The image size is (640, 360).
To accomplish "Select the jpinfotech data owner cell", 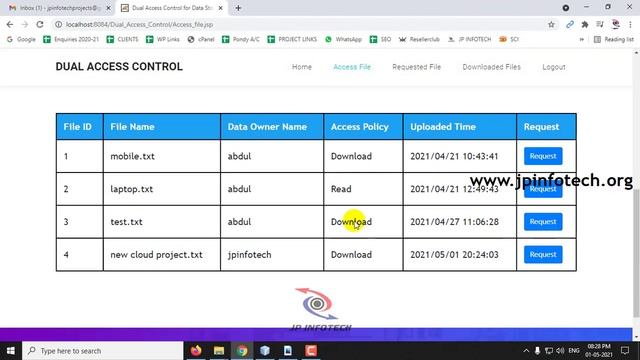I will click(272, 255).
